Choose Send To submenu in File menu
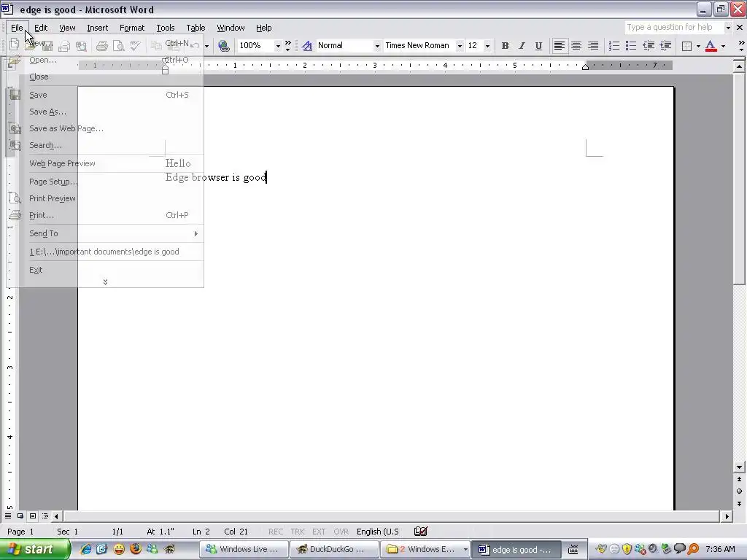747x560 pixels. [105, 233]
